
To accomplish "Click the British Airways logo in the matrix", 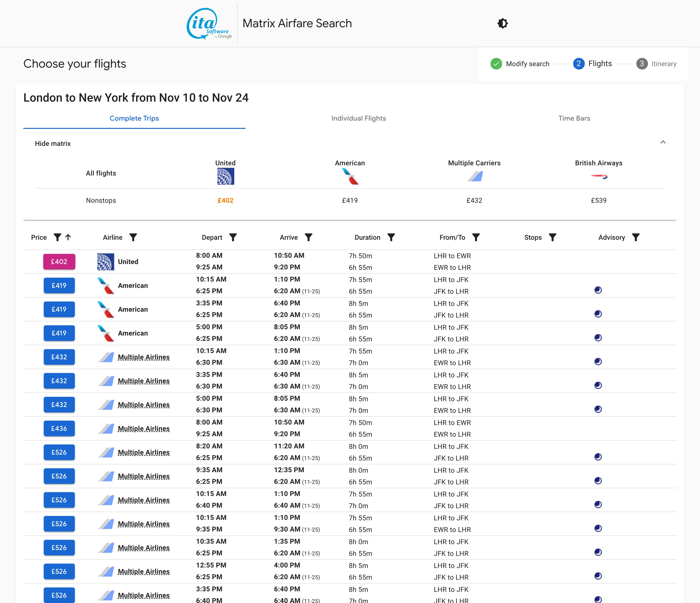I will pyautogui.click(x=599, y=177).
